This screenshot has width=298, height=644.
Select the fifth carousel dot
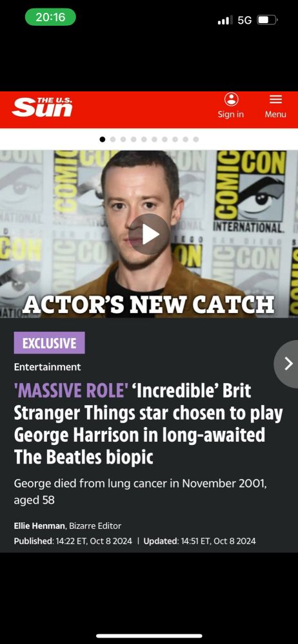coord(144,139)
